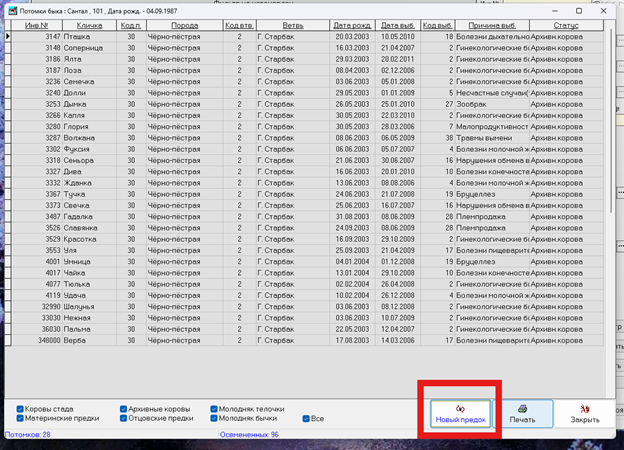624x450 pixels.
Task: Select the Статус cell for Верба
Action: pyautogui.click(x=566, y=341)
